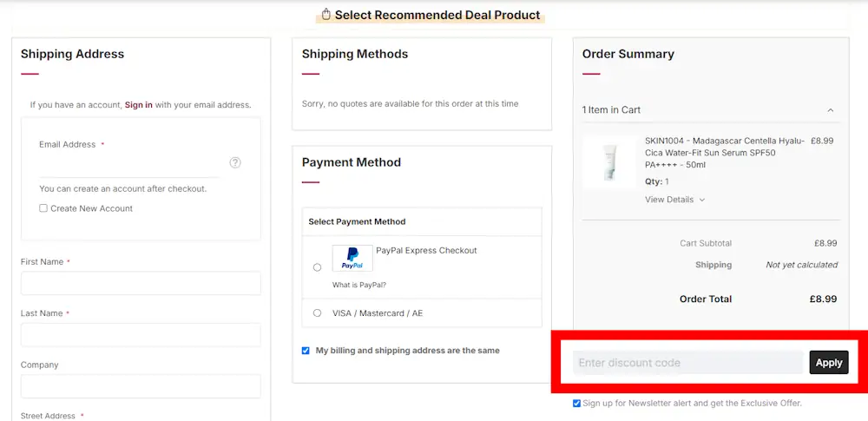Viewport: 868px width, 421px height.
Task: Uncheck billing and shipping address same checkbox
Action: coord(306,351)
